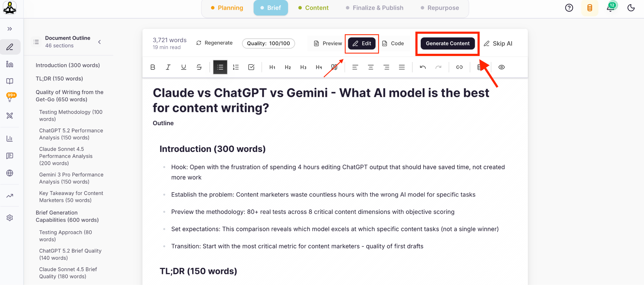Switch to Preview mode
This screenshot has height=285, width=644.
point(328,43)
